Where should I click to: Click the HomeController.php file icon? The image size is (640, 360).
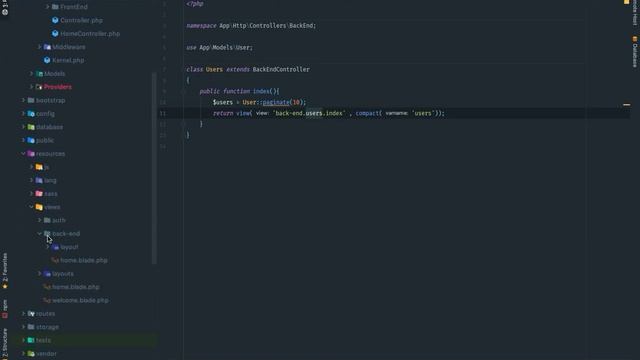click(55, 33)
